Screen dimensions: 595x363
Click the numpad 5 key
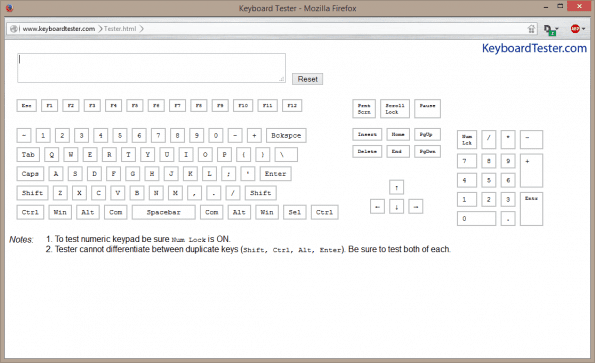[488, 180]
